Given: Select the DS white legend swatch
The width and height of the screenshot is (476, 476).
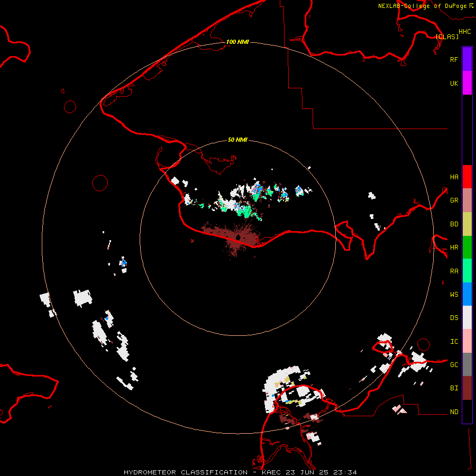Looking at the screenshot, I should pos(467,317).
